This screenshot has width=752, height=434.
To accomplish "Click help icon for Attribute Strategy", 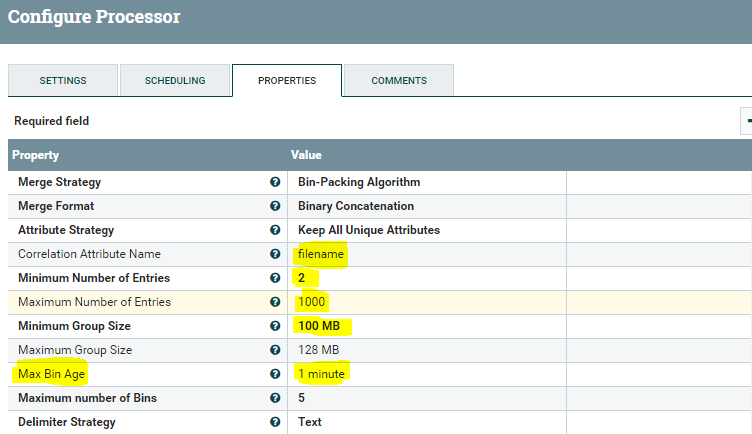I will [274, 231].
